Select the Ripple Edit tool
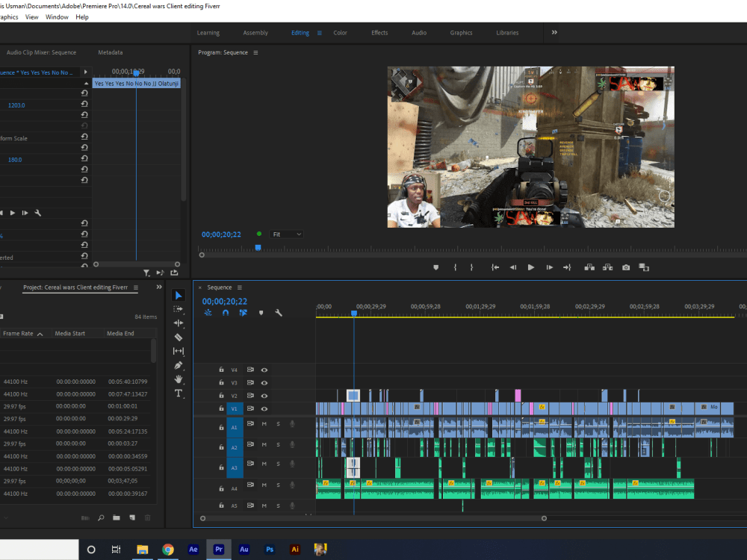The image size is (747, 560). point(179,323)
